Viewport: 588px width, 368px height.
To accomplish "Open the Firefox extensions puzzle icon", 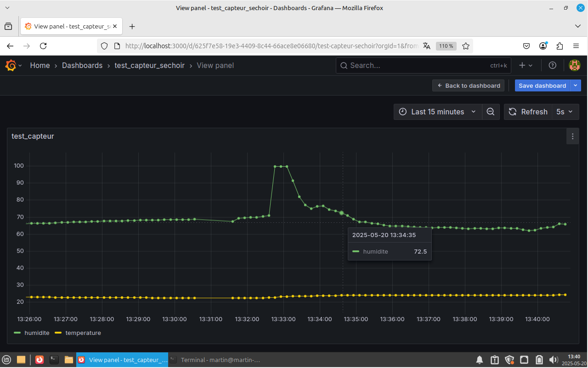I will pyautogui.click(x=560, y=46).
